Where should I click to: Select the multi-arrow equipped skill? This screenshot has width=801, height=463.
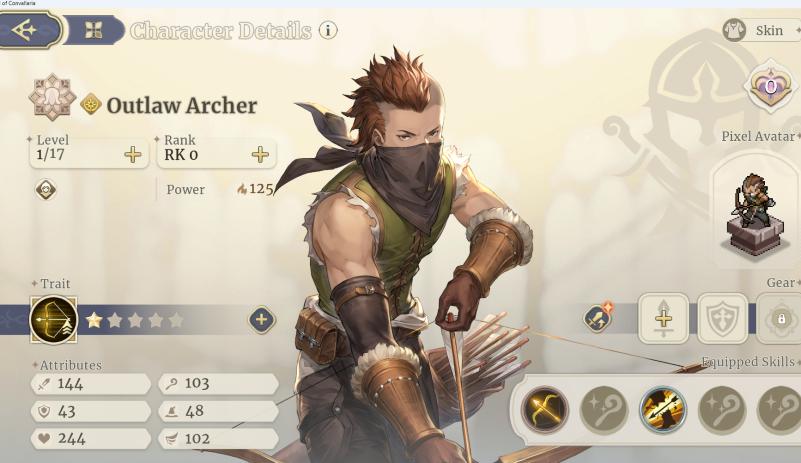tap(663, 409)
